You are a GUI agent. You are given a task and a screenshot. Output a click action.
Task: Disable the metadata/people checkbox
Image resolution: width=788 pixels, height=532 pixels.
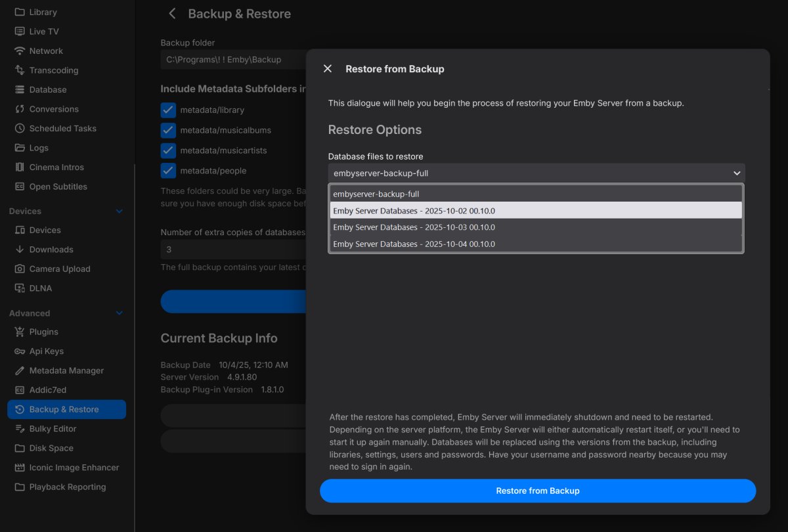point(169,171)
